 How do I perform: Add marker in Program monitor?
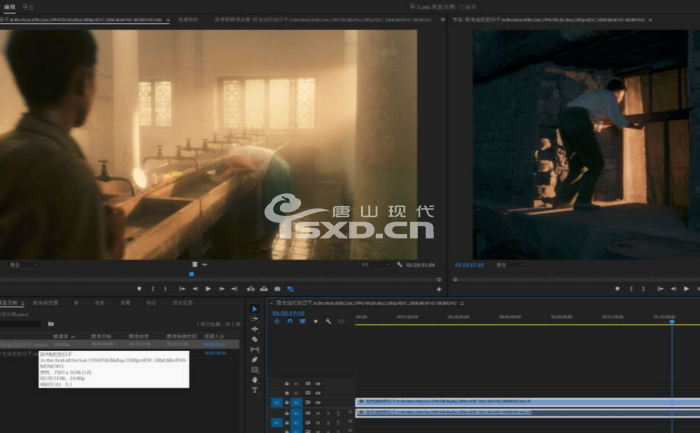(x=617, y=289)
